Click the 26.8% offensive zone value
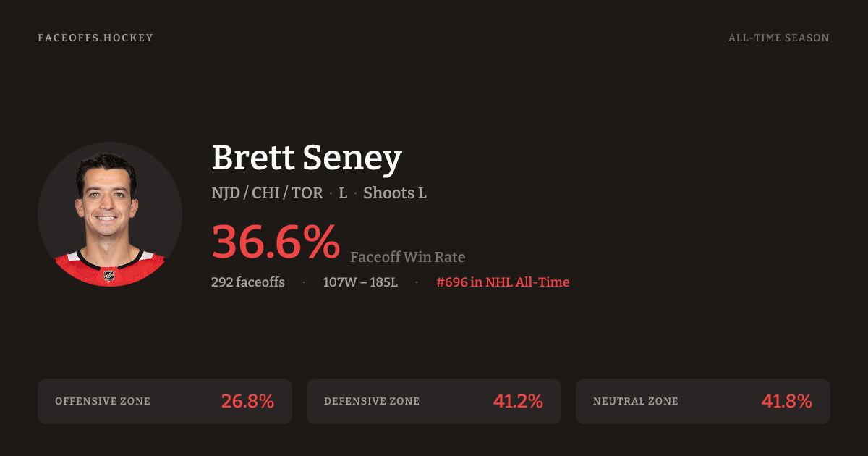The width and height of the screenshot is (868, 456). pos(247,401)
